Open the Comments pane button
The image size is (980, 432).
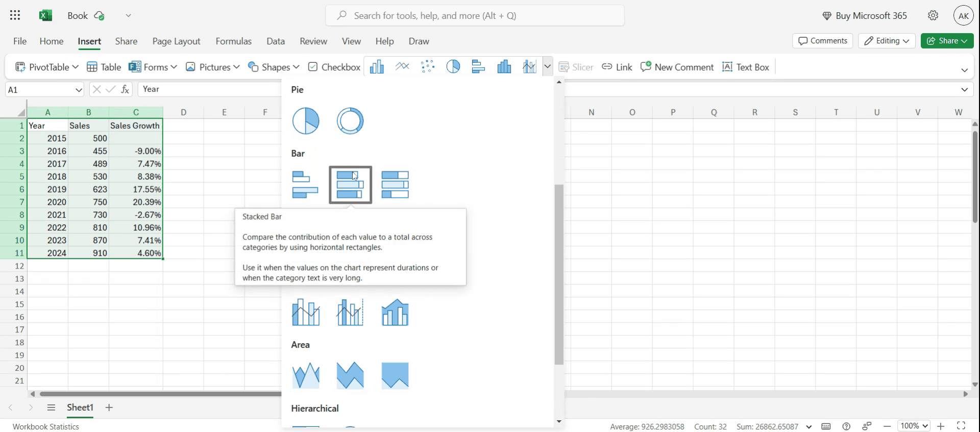click(x=823, y=41)
